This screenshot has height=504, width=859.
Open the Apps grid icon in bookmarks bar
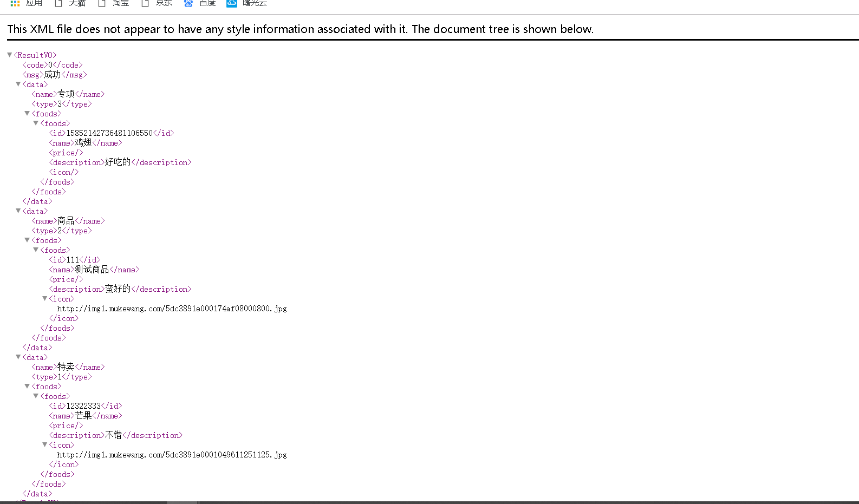point(15,3)
